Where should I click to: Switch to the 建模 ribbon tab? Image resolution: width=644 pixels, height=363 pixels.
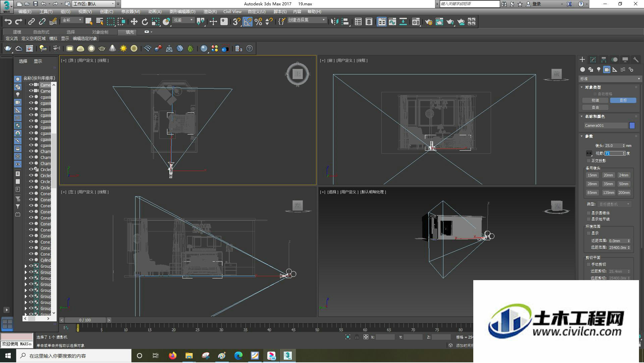pyautogui.click(x=17, y=32)
